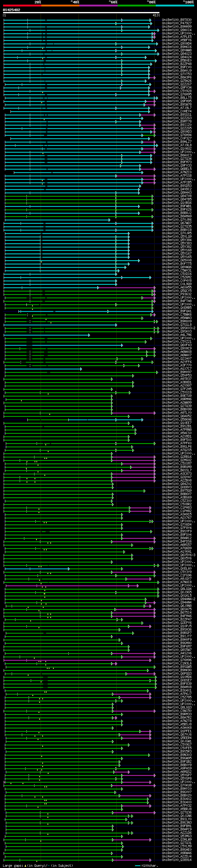This screenshot has height=868, width=197.
Task: Select the UniRef100_Q9FH95 label
Action: point(177,101)
